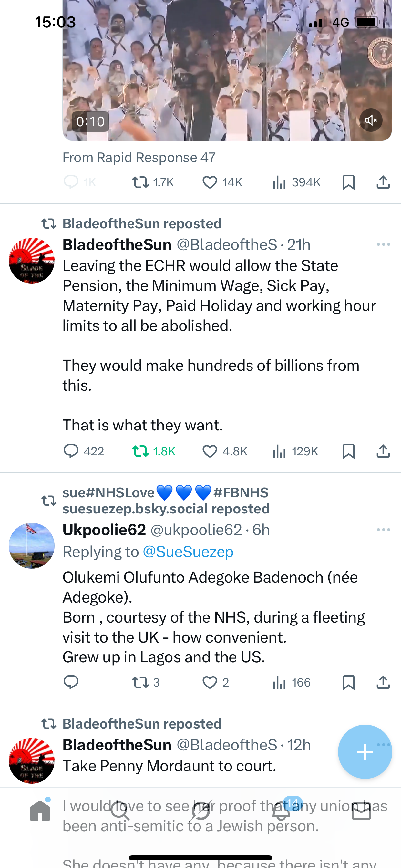Open the Notifications tab

coord(281,811)
